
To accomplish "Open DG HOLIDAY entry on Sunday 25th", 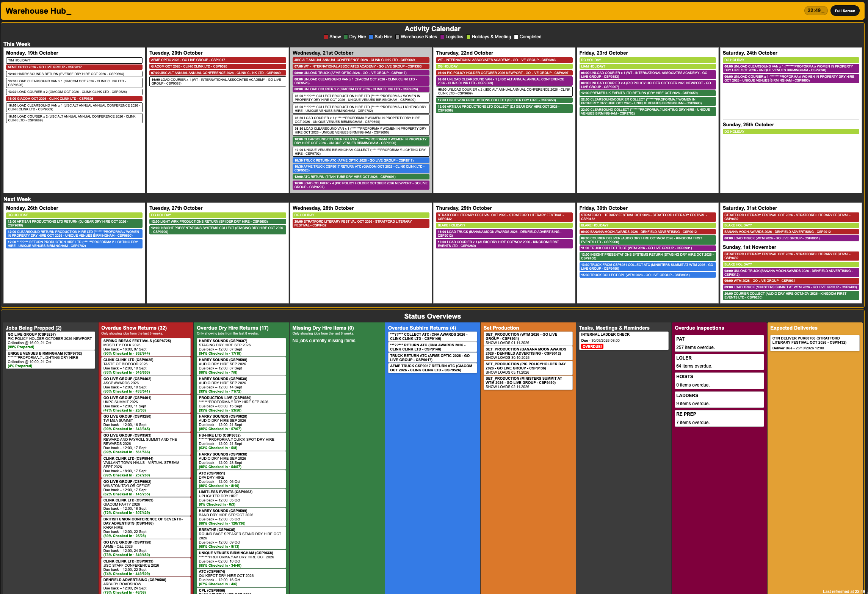I will coord(791,132).
